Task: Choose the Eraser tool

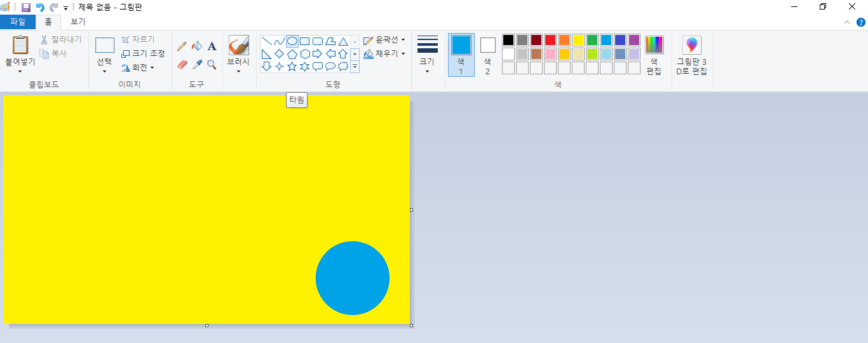Action: pos(182,64)
